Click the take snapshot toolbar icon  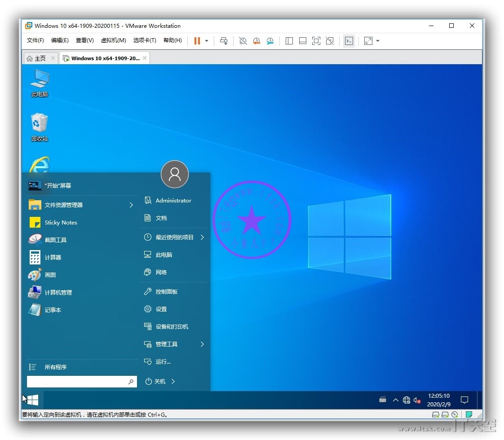pos(243,41)
